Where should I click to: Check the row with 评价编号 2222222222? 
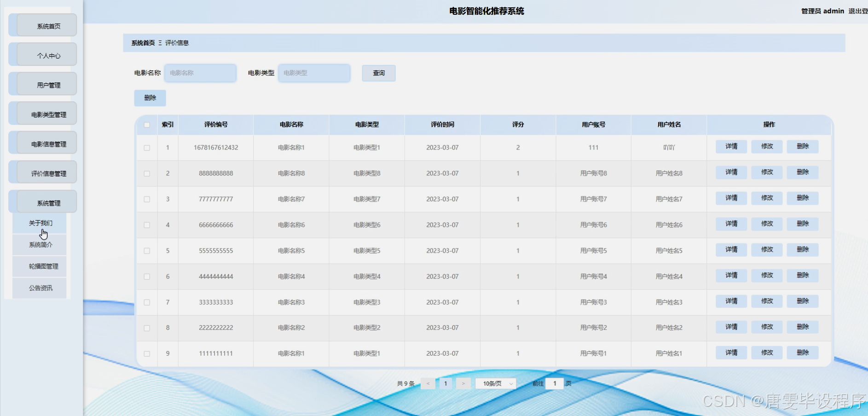pyautogui.click(x=147, y=328)
